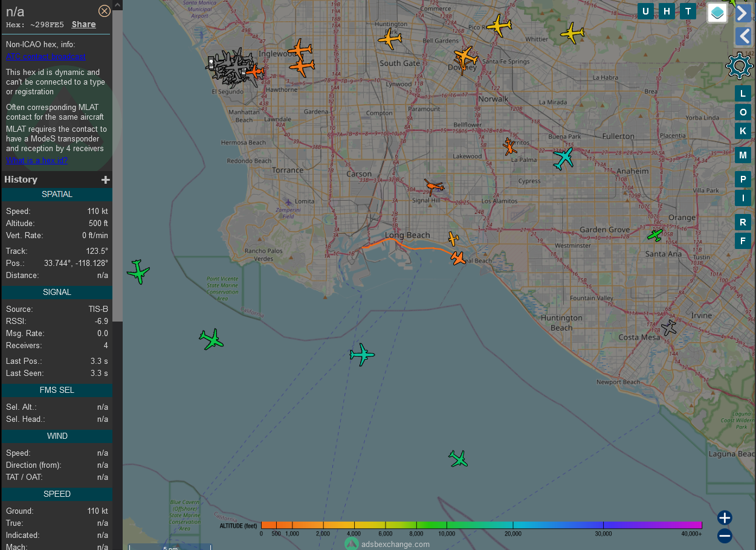Click the right-pointing chevron map button
This screenshot has width=756, height=550.
pos(743,13)
